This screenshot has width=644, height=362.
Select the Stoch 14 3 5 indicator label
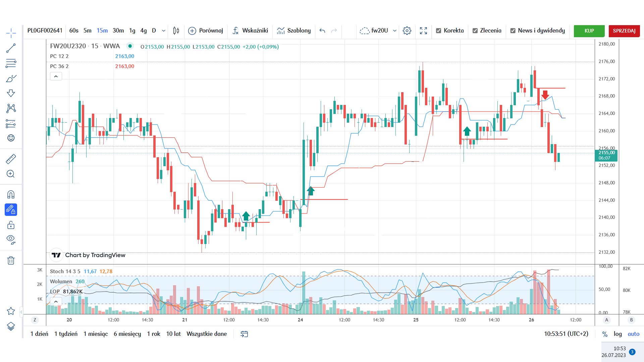65,271
